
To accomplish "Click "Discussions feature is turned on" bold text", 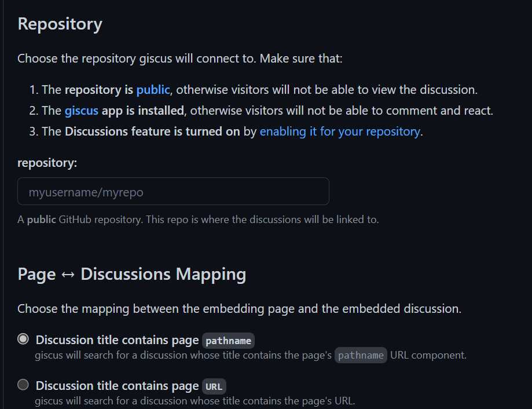I will [152, 132].
